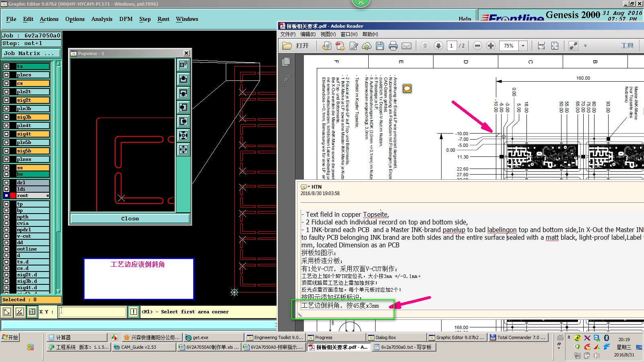
Task: Zoom in with the plus button
Action: click(491, 46)
